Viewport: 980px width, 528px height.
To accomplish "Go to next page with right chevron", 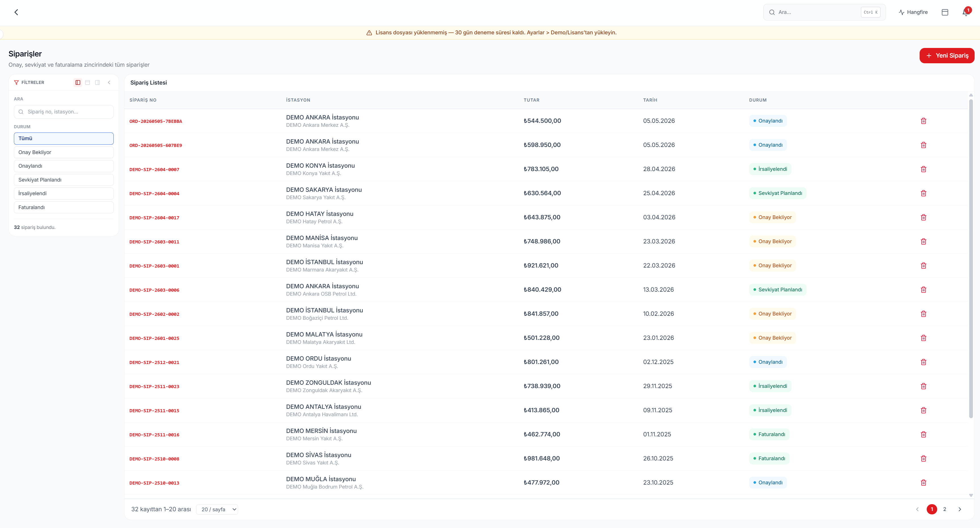I will pos(960,509).
